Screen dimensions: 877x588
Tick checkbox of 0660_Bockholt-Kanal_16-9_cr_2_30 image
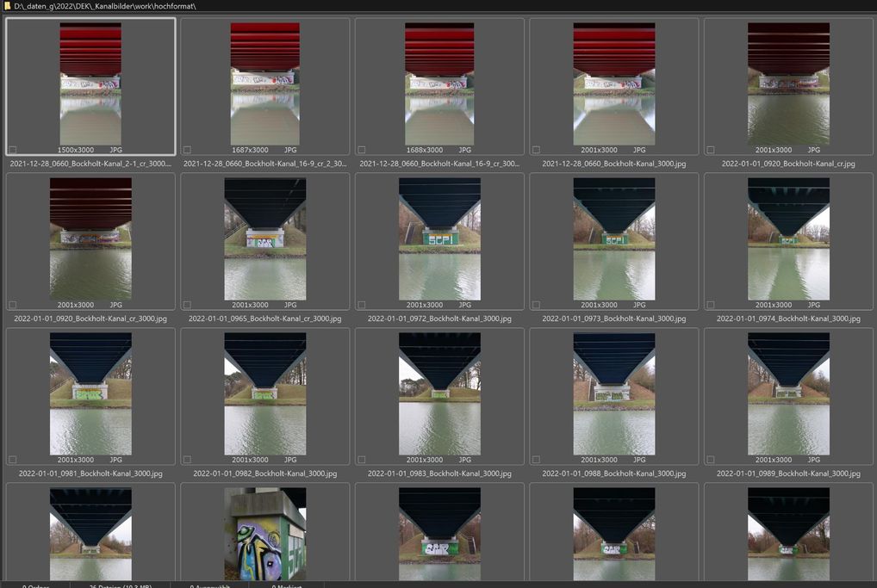[187, 150]
